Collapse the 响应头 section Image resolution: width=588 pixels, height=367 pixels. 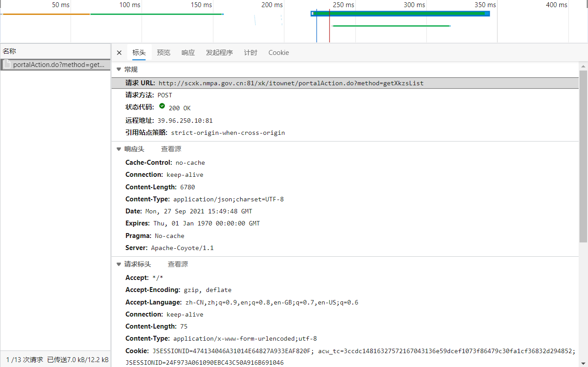pyautogui.click(x=119, y=149)
